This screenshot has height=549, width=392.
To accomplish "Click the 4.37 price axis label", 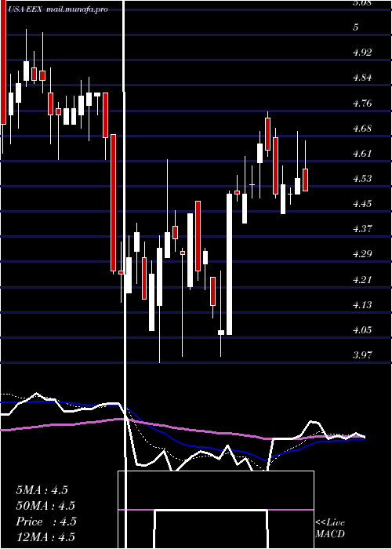I will [x=362, y=229].
